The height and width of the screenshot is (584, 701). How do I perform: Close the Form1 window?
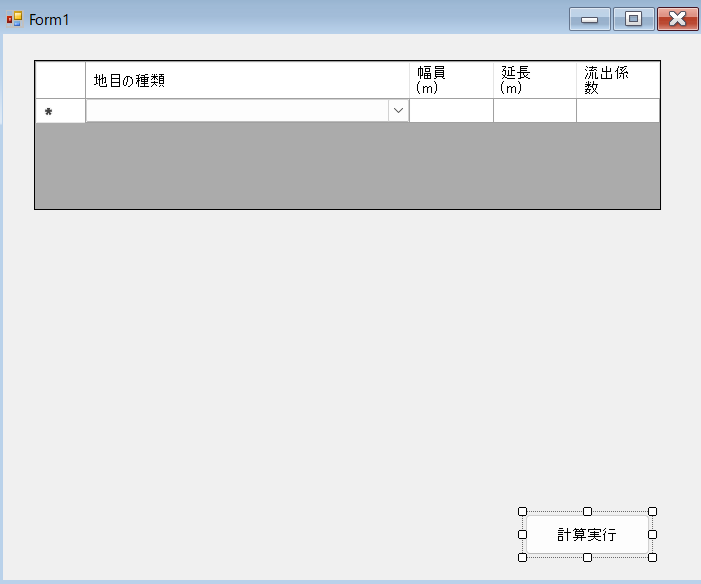677,19
